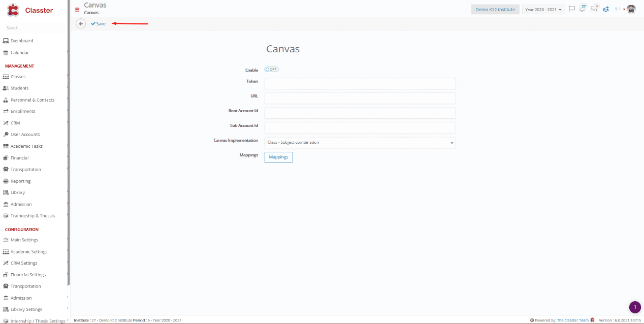Click into the Sub Account Id field
644x324 pixels.
coord(360,127)
